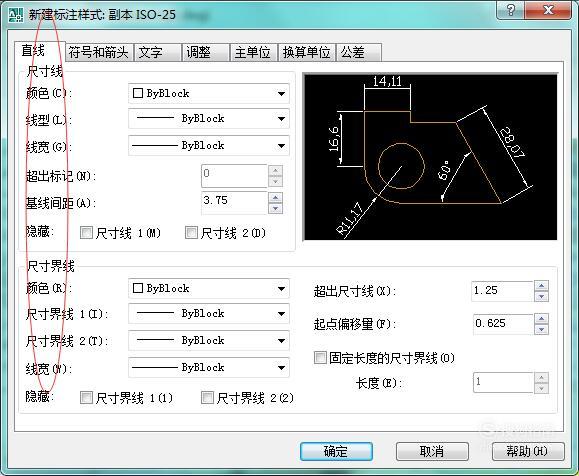Open the 文字 tab

pos(157,52)
